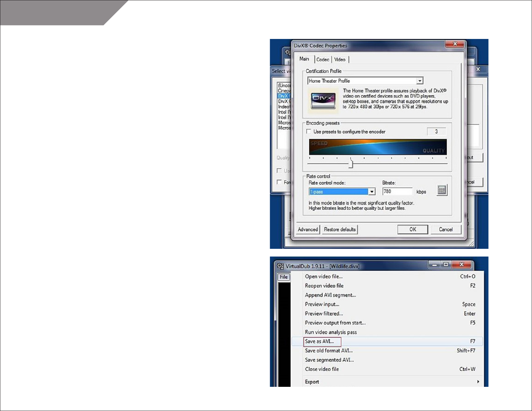This screenshot has width=532, height=411.
Task: Switch to the Codec tab
Action: pyautogui.click(x=322, y=59)
